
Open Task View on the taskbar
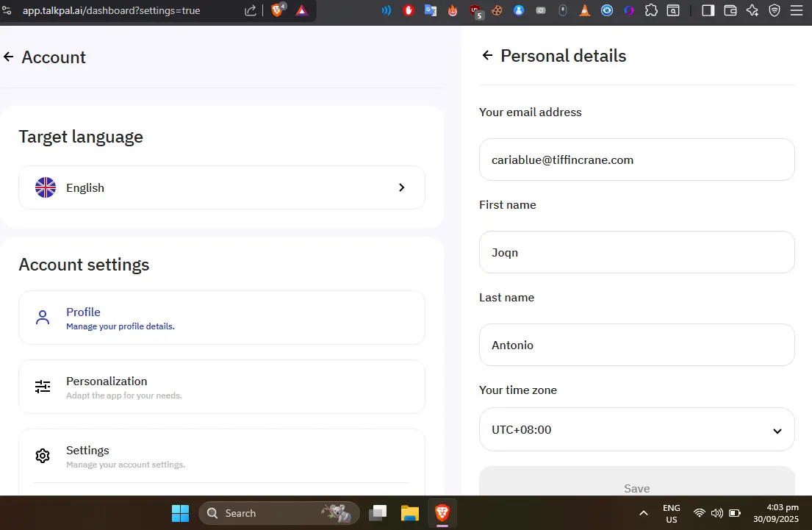click(x=378, y=513)
